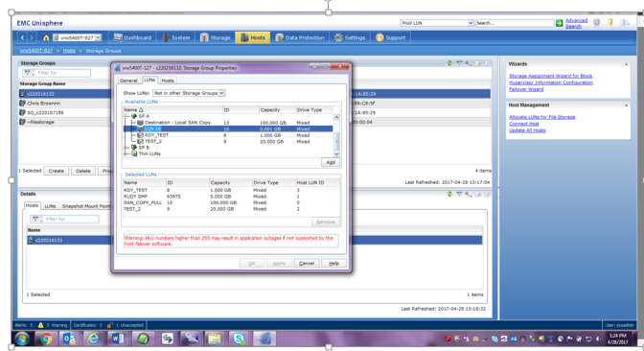Run search with the green arrow button
The image size is (644, 351).
point(560,23)
